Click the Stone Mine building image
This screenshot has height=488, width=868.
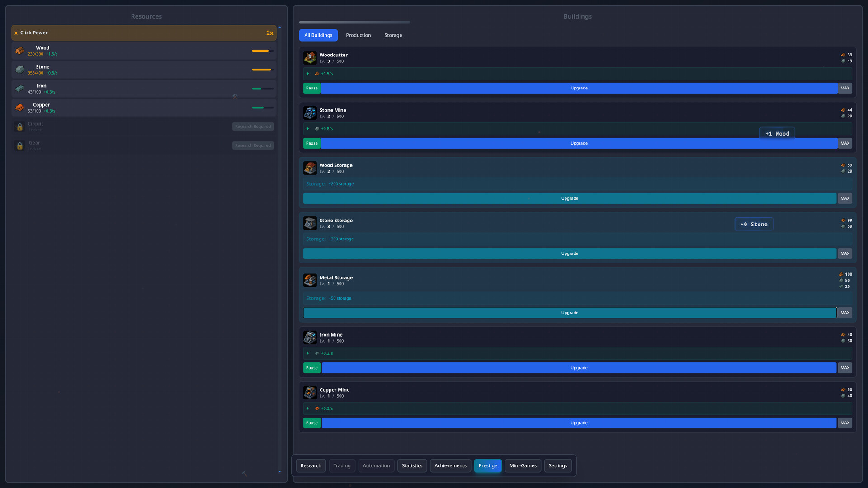[310, 113]
